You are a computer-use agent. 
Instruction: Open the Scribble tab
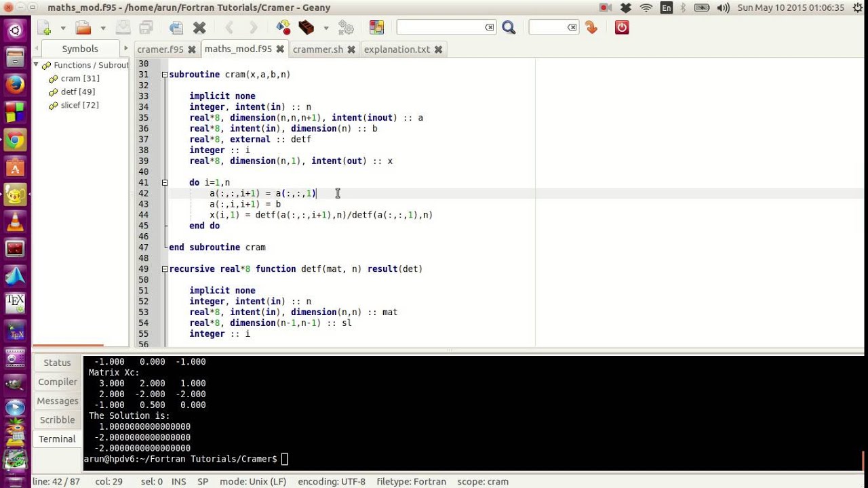tap(57, 420)
